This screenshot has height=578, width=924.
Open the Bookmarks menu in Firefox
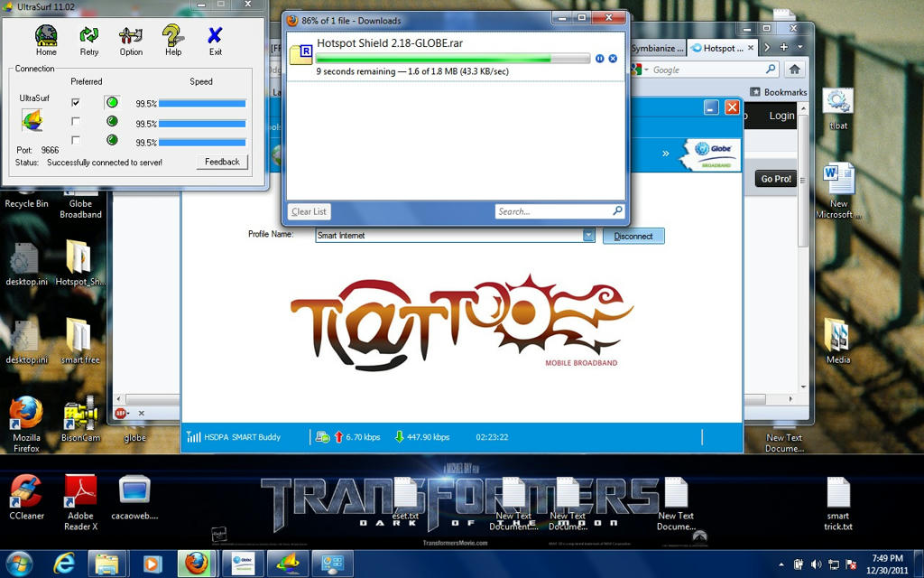tap(779, 92)
